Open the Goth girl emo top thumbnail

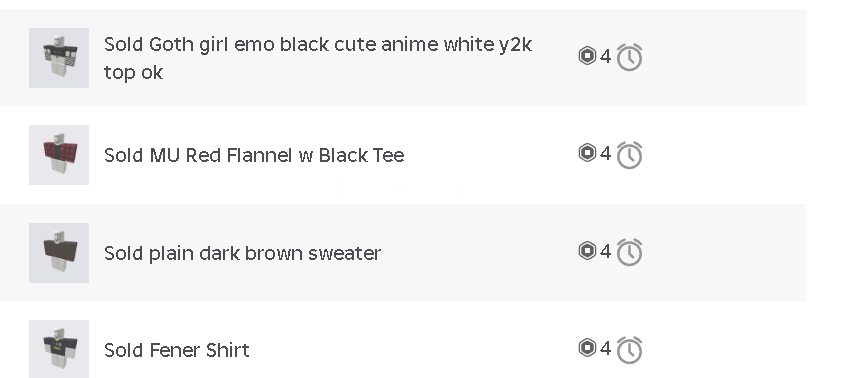pos(59,58)
